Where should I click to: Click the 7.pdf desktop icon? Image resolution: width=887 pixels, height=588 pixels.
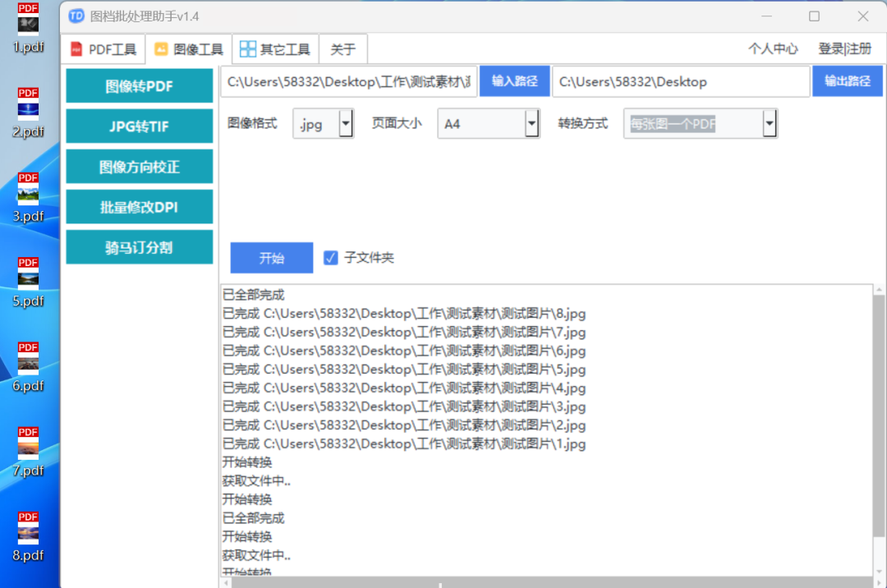(28, 452)
